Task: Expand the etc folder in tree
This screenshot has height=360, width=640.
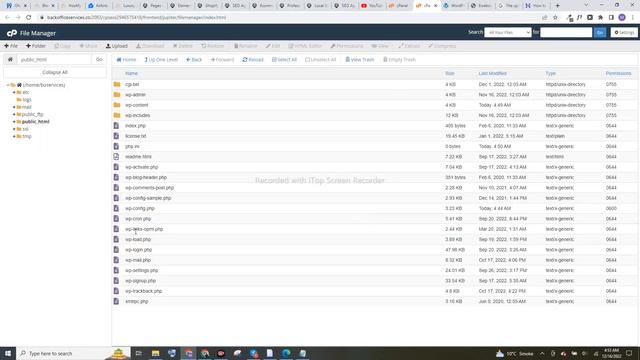Action: click(14, 93)
